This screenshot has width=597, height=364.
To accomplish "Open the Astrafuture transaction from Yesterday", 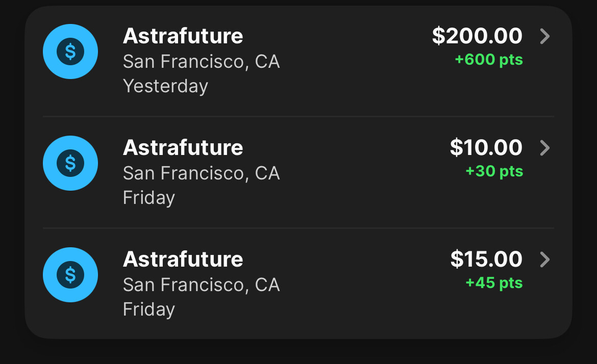I will pyautogui.click(x=183, y=36).
